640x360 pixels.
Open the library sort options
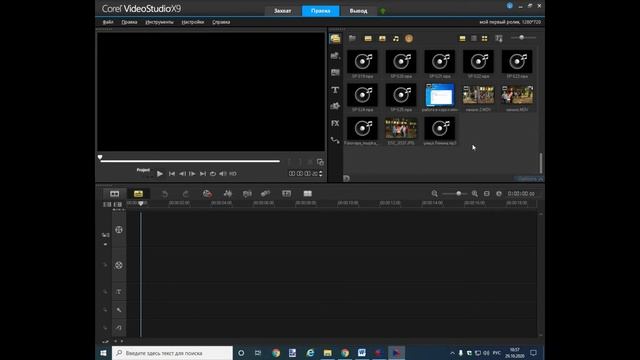pos(499,38)
